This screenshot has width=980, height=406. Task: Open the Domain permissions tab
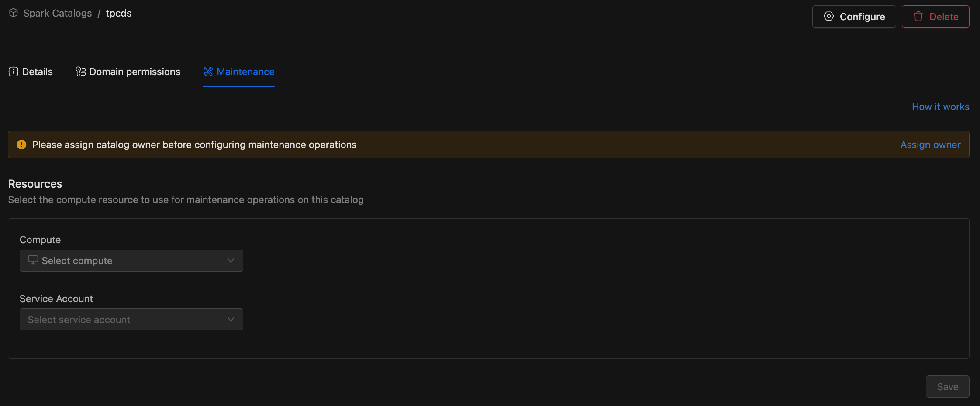(135, 72)
